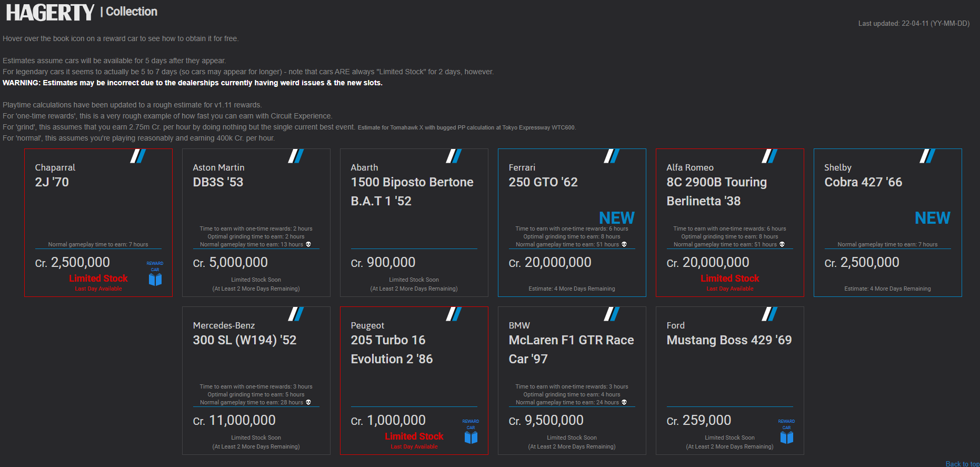Select the Mustang Boss 429 '69 car name
The image size is (980, 467).
tap(729, 340)
